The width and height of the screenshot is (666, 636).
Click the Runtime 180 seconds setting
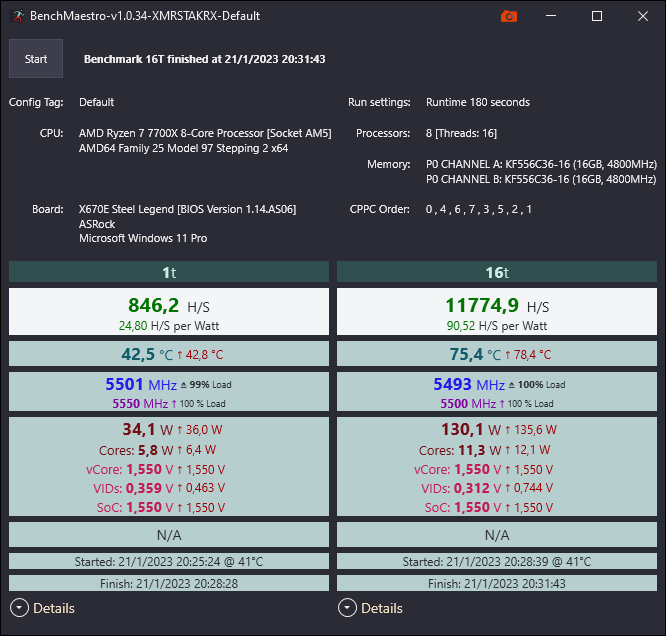(x=478, y=102)
